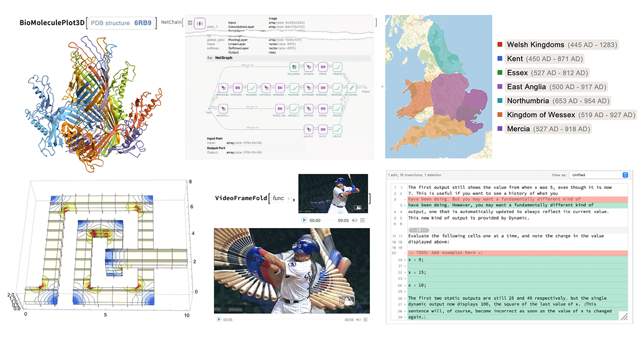Open the baseball video's hamburger options menu
This screenshot has height=337, width=644.
click(x=363, y=220)
